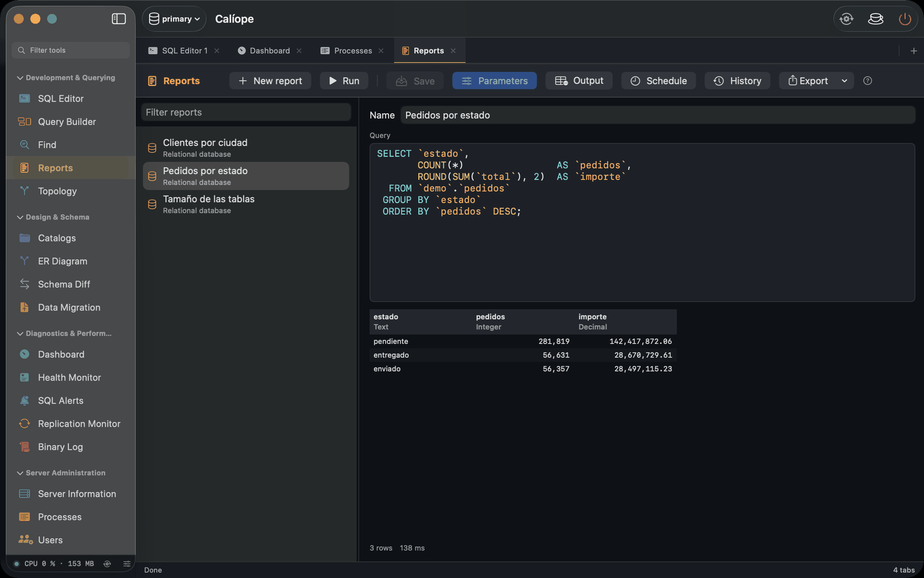Close the Dashboard tab

[299, 51]
